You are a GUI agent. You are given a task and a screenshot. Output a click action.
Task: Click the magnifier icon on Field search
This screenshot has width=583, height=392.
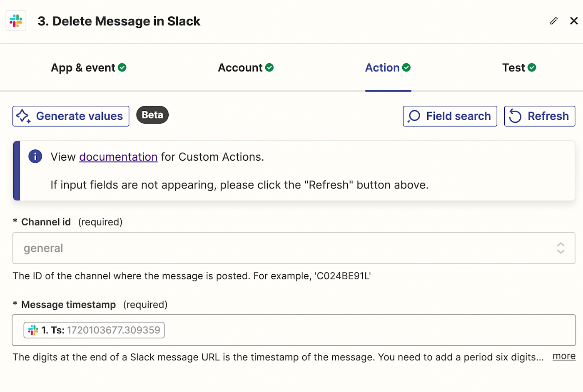414,116
